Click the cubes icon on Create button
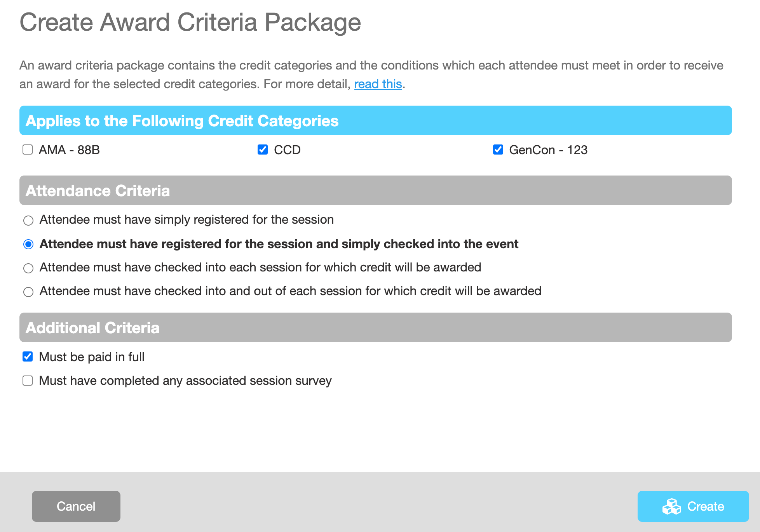This screenshot has height=532, width=760. coord(671,506)
